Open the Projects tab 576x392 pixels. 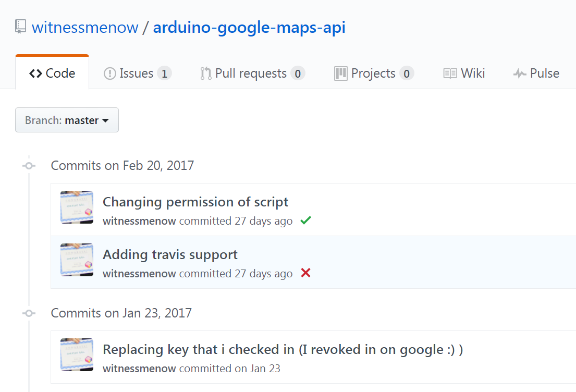pyautogui.click(x=374, y=73)
